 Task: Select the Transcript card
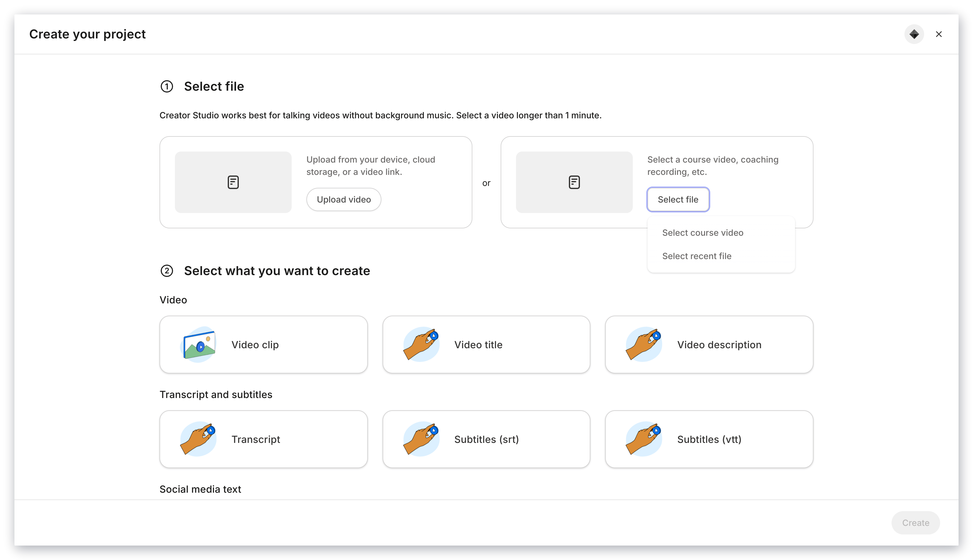pyautogui.click(x=263, y=439)
